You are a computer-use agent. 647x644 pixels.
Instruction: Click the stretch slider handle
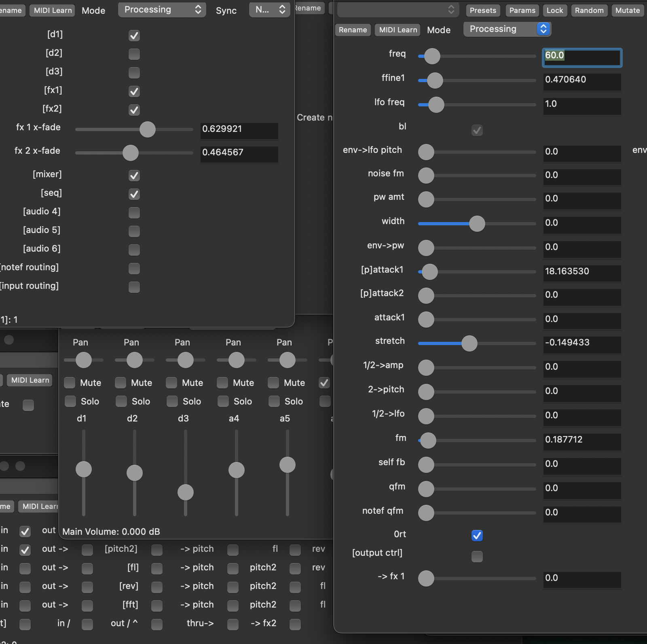[x=469, y=343]
